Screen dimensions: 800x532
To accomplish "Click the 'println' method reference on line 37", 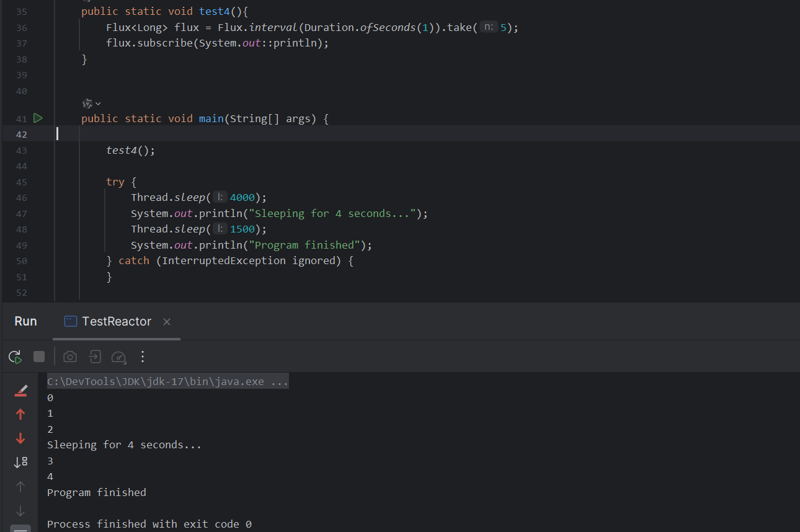I will [295, 43].
